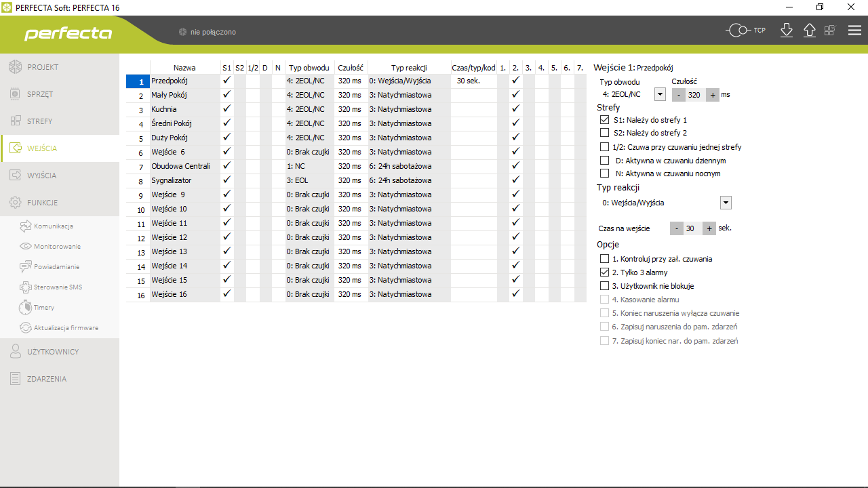Click the Aktualizacja firmware icon

tap(26, 327)
